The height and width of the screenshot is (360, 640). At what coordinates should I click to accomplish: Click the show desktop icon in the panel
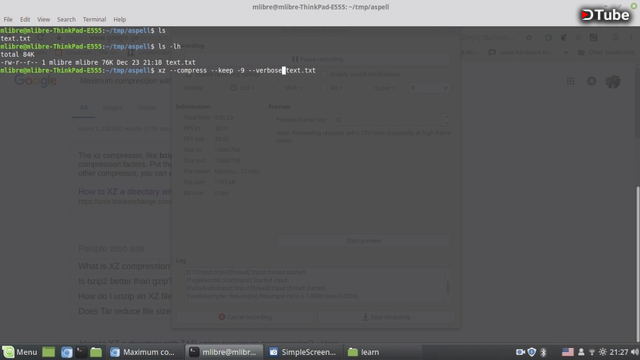(x=49, y=352)
